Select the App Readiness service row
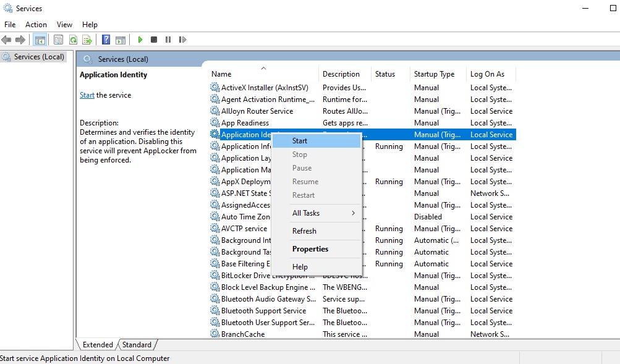620x364 pixels. (363, 123)
